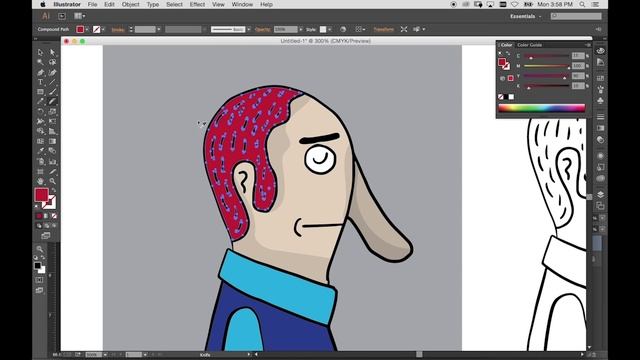Image resolution: width=640 pixels, height=360 pixels.
Task: Open the arrange documents dropdown
Action: [x=80, y=16]
